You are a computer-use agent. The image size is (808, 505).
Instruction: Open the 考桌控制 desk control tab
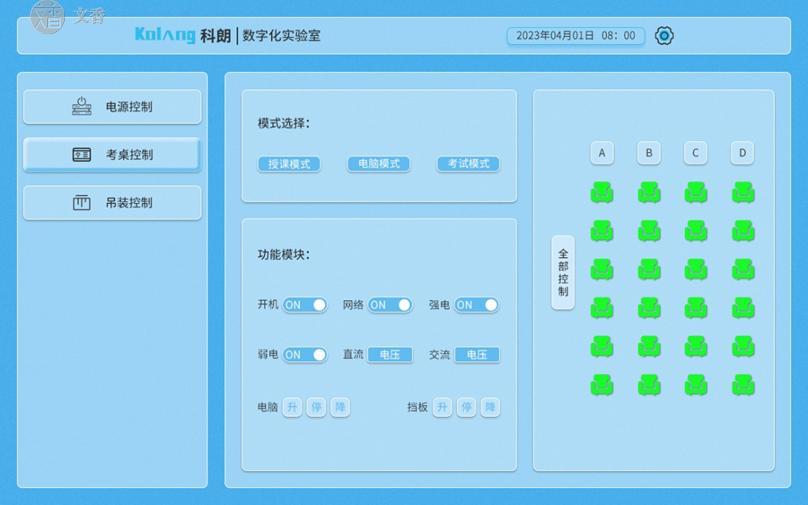coord(112,155)
